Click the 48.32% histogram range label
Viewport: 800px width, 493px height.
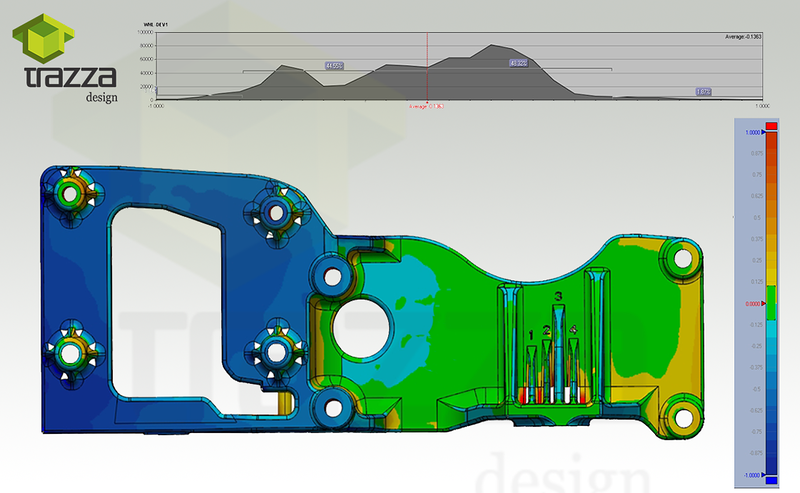coord(518,63)
